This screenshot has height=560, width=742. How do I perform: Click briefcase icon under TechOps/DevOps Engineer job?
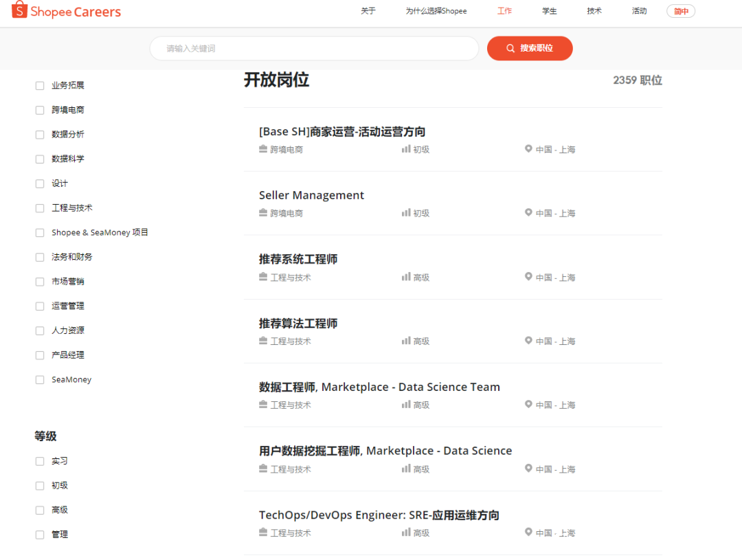(263, 533)
